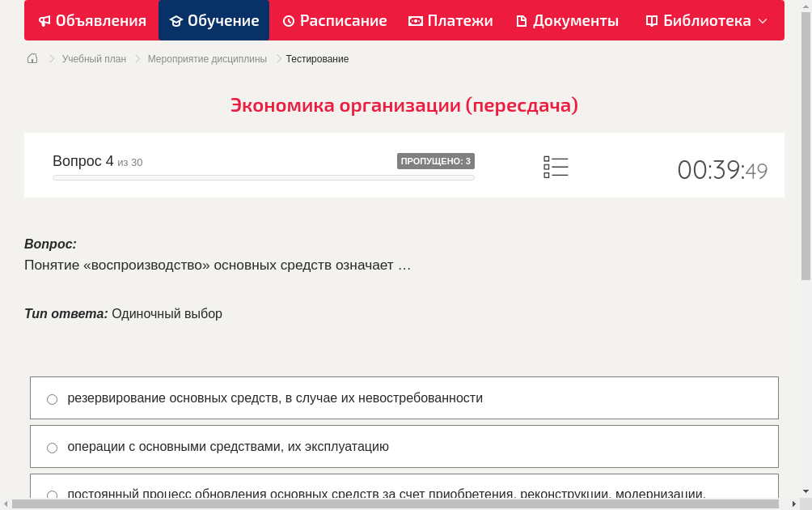The width and height of the screenshot is (812, 510).
Task: Click the Объявления megaphone icon
Action: pos(43,20)
